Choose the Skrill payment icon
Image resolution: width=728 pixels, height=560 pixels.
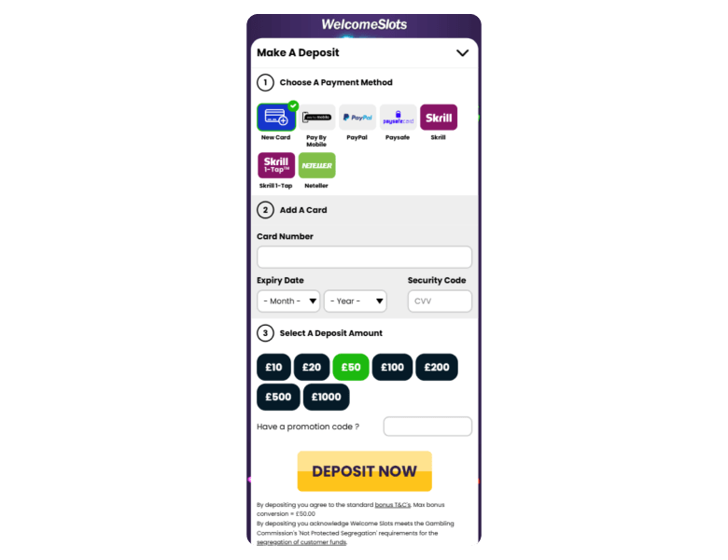click(x=439, y=117)
